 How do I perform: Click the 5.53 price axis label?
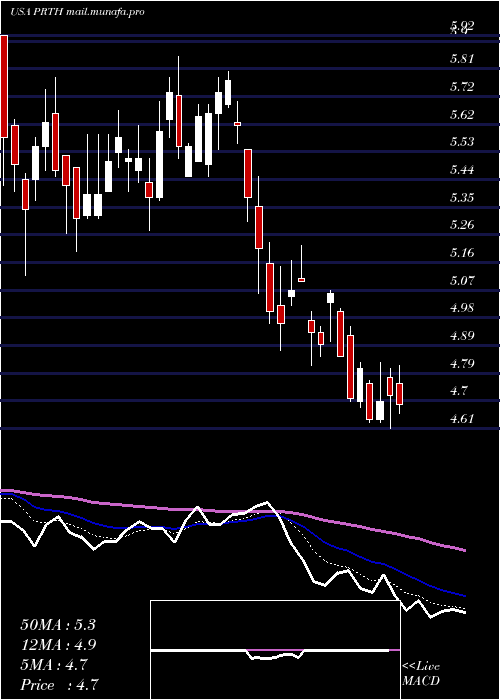(462, 142)
